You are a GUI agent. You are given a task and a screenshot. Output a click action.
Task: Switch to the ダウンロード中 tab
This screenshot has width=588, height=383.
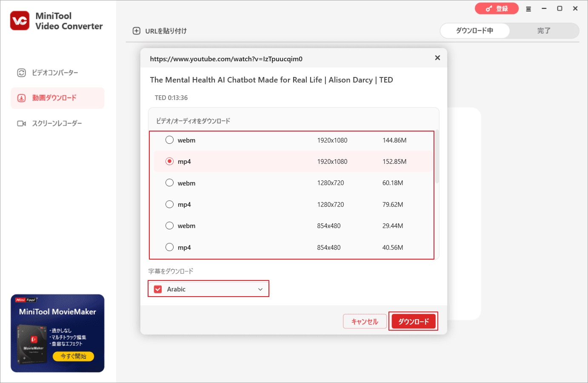coord(475,31)
